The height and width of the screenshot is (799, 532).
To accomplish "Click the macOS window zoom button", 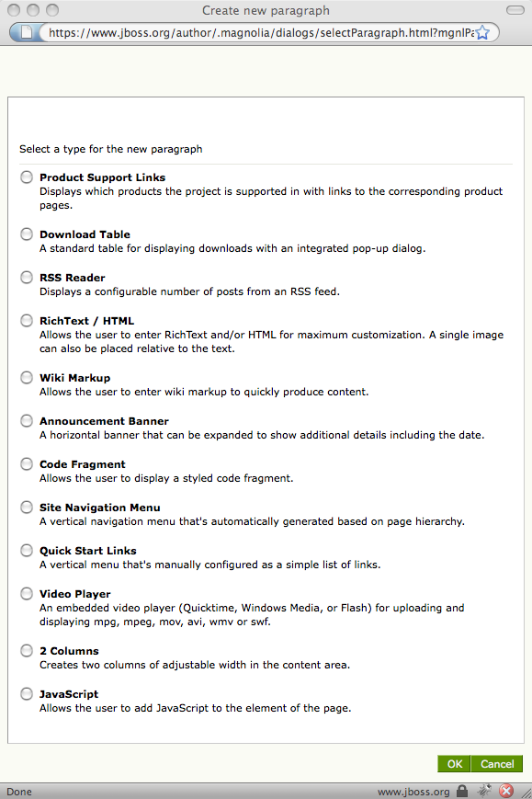I will point(52,10).
